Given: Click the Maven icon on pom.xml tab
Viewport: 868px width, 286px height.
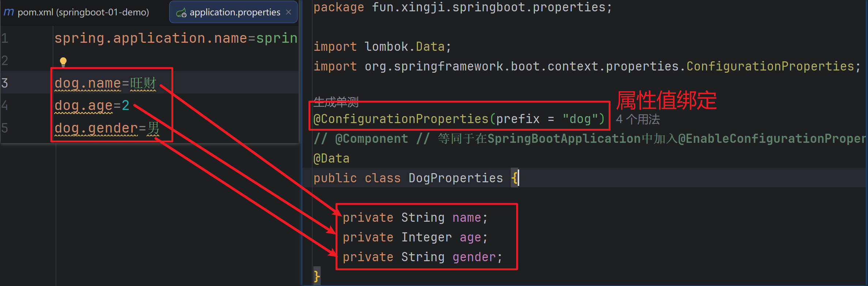Looking at the screenshot, I should point(9,12).
